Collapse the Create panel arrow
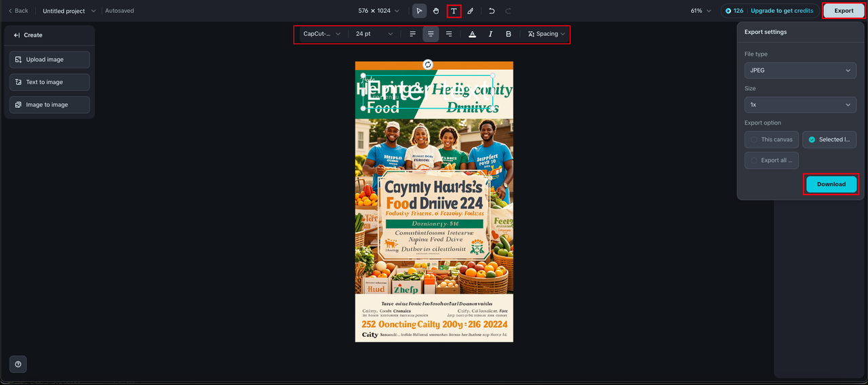Image resolution: width=868 pixels, height=385 pixels. (x=17, y=35)
